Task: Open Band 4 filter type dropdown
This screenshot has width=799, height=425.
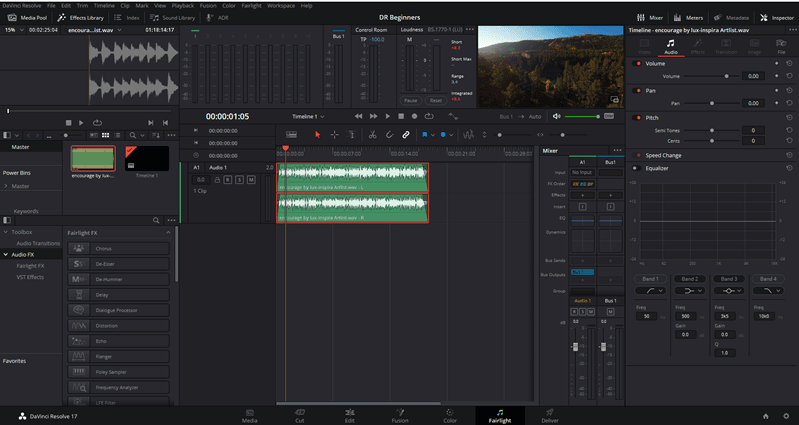Action: [768, 290]
